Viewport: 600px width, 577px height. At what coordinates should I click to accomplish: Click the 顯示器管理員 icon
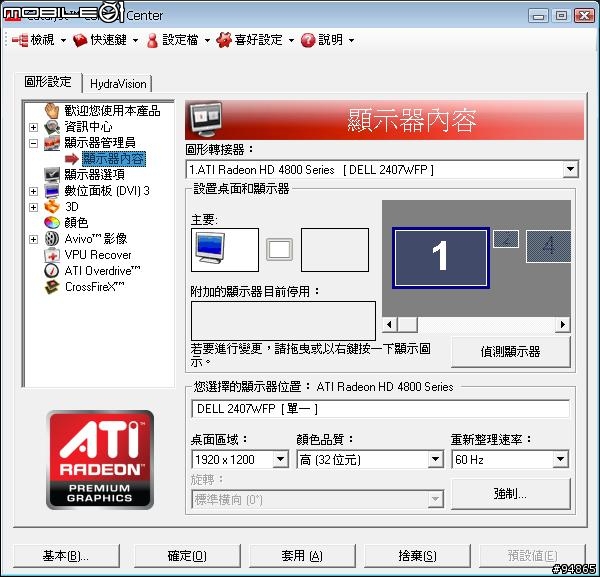(52, 143)
